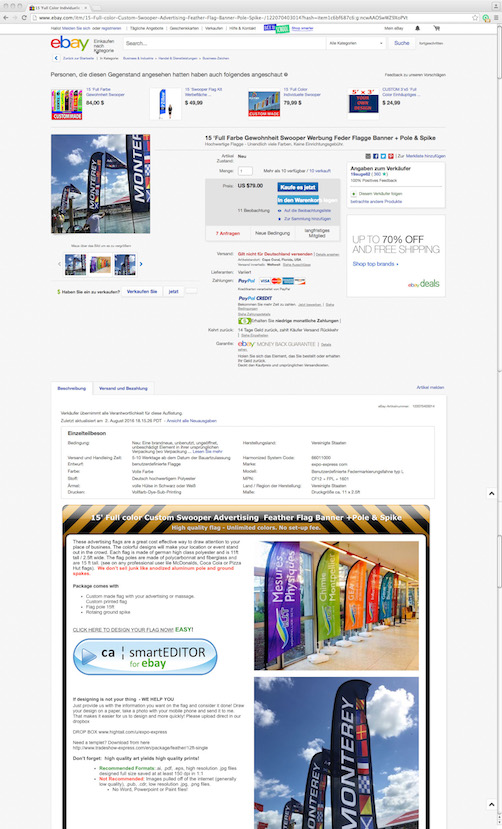
Task: Click the Verkaufen Sie button
Action: [x=142, y=291]
